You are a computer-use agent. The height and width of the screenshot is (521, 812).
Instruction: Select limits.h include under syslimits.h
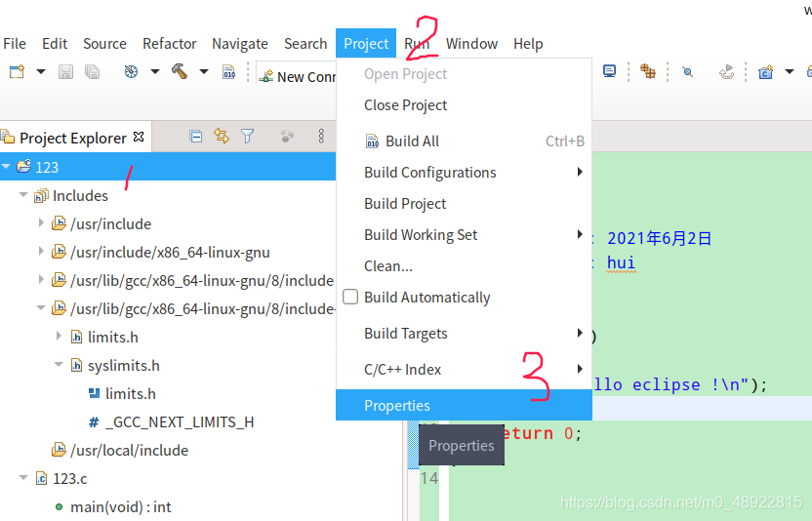click(x=131, y=393)
